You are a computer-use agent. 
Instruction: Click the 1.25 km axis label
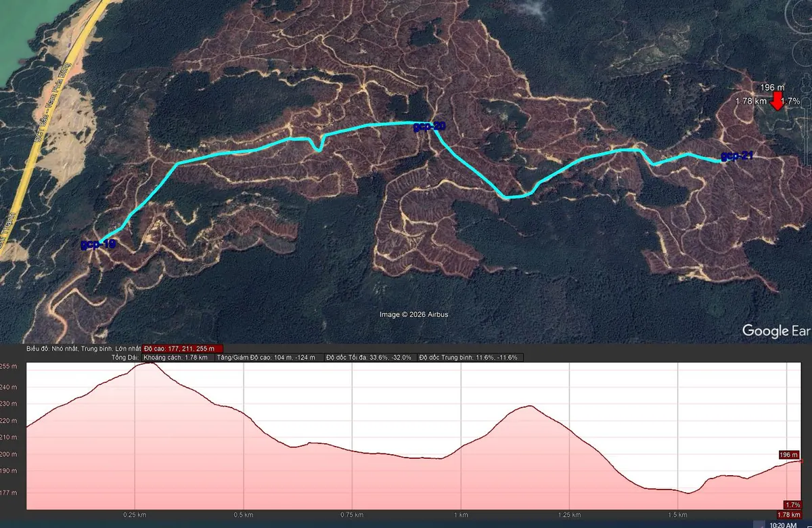click(570, 515)
